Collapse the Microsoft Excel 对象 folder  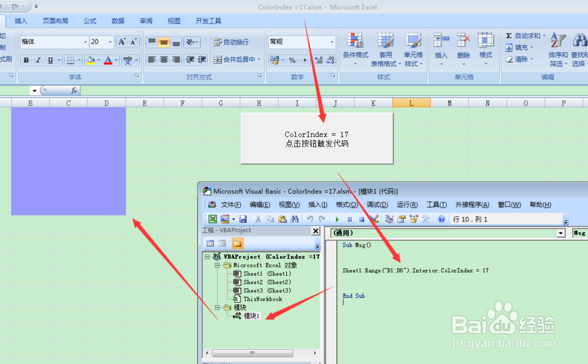tap(217, 265)
